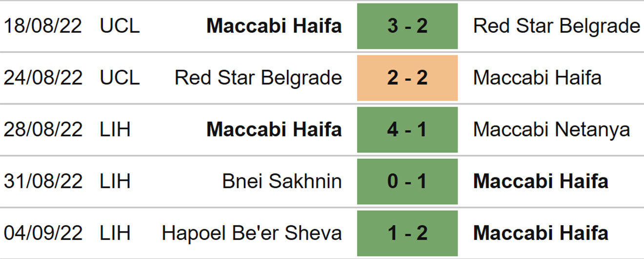Select the 04/09/22 date entry
This screenshot has width=644, height=259.
[x=43, y=233]
